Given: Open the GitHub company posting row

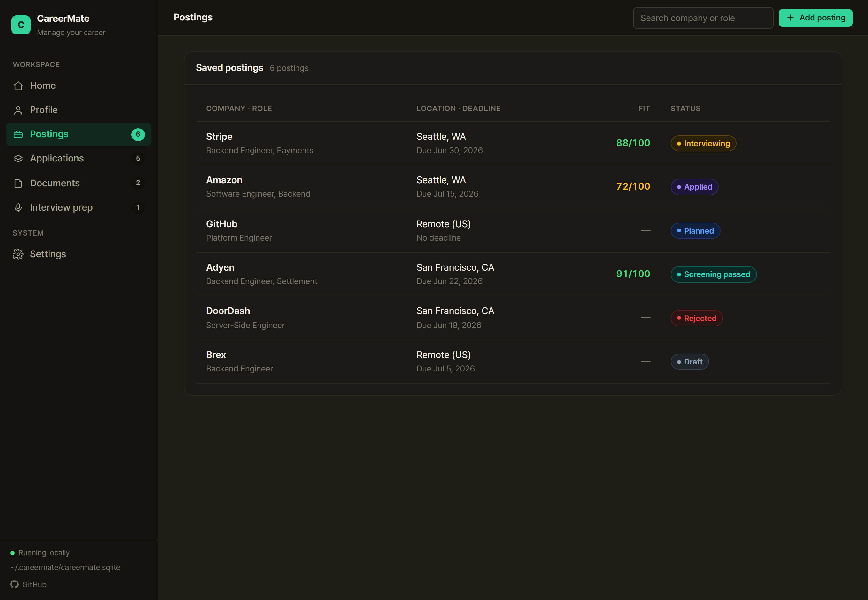Looking at the screenshot, I should [x=513, y=231].
